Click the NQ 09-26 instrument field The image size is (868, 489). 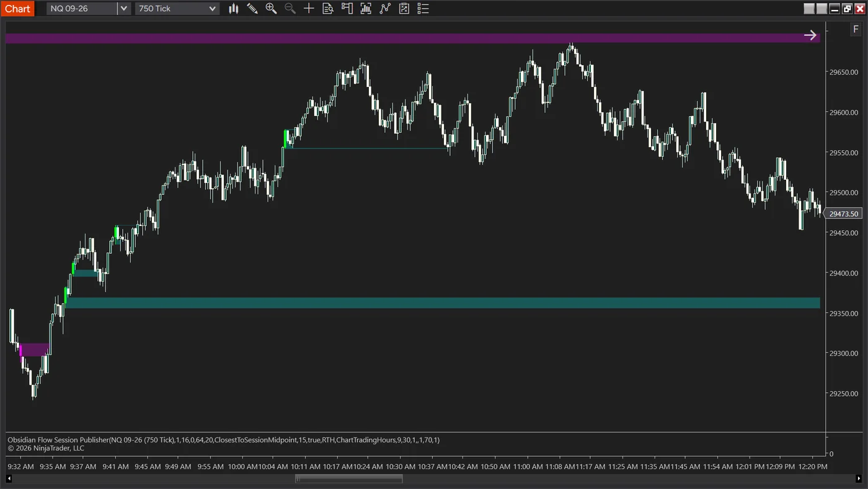(82, 9)
